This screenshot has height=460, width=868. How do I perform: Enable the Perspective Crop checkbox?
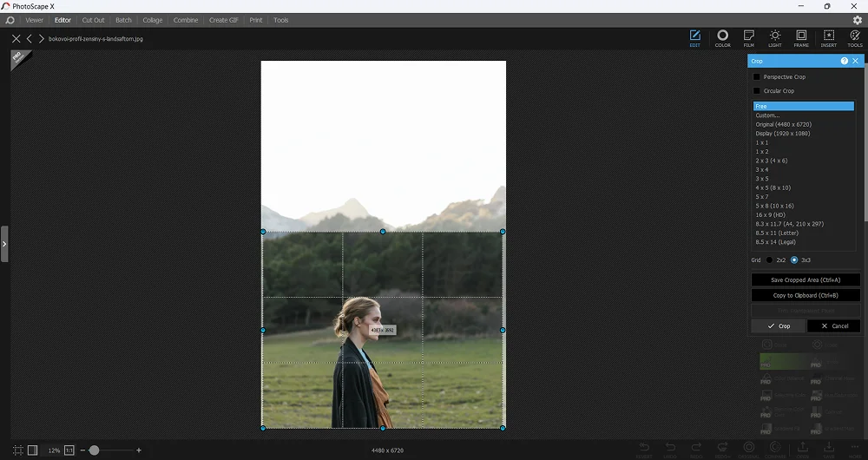(757, 77)
